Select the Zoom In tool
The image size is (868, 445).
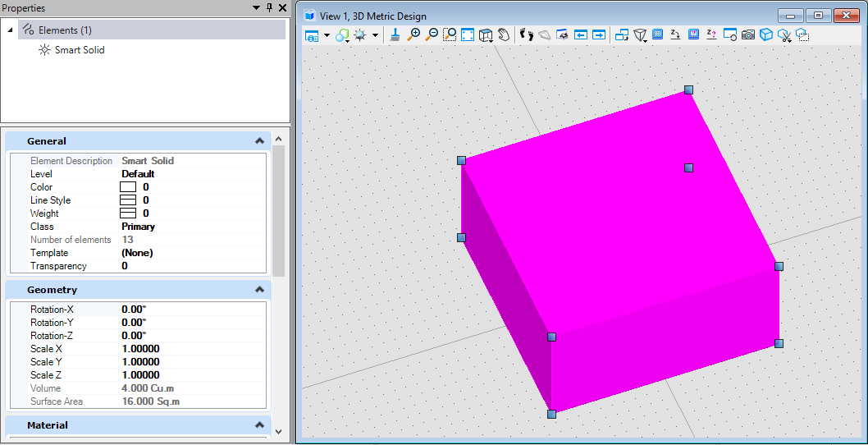(413, 35)
